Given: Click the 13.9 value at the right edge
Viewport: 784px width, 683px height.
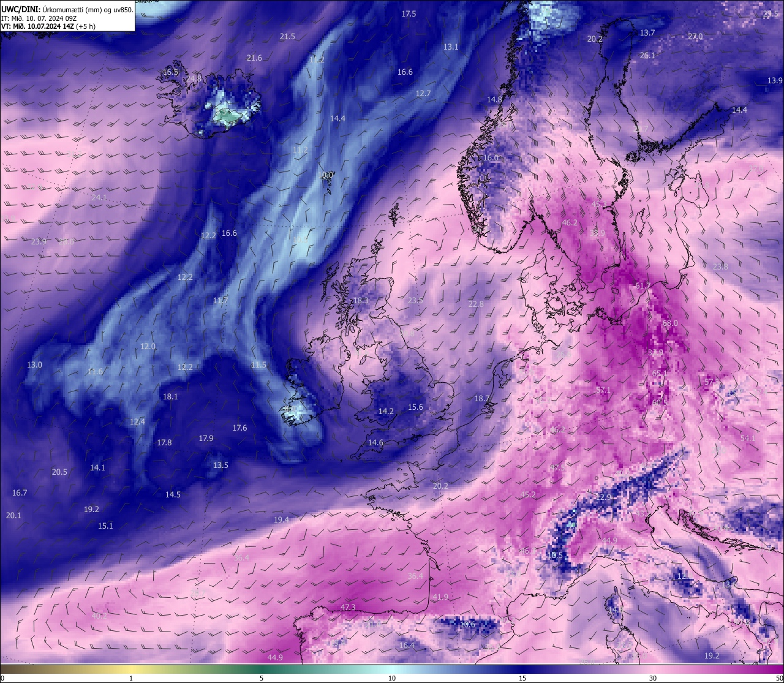Looking at the screenshot, I should click(x=775, y=80).
